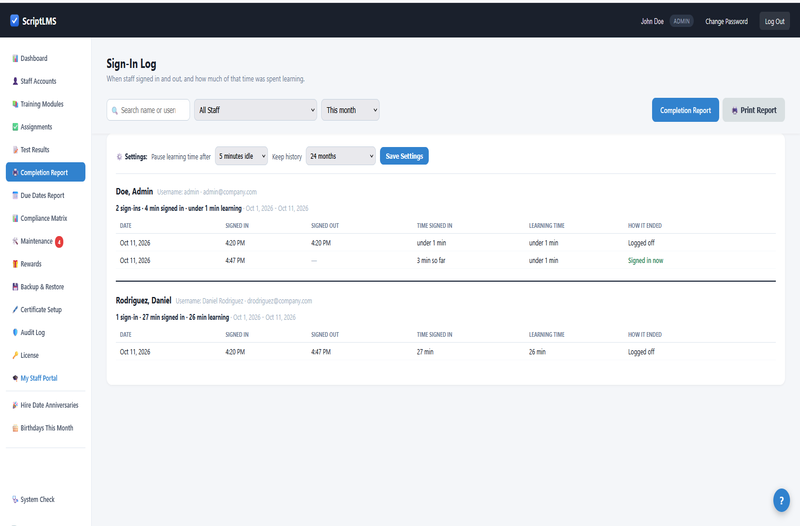Click the Birthdays This Month cake icon
The image size is (800, 526).
click(15, 429)
